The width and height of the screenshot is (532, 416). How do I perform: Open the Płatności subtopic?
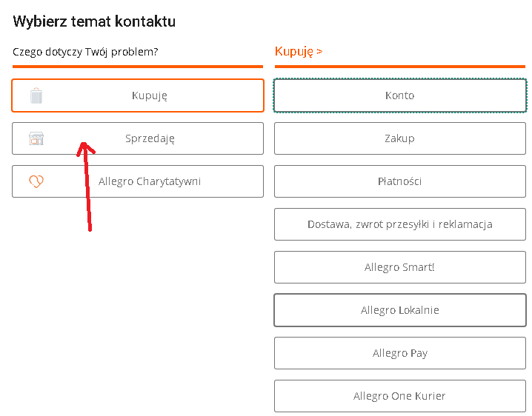coord(400,181)
